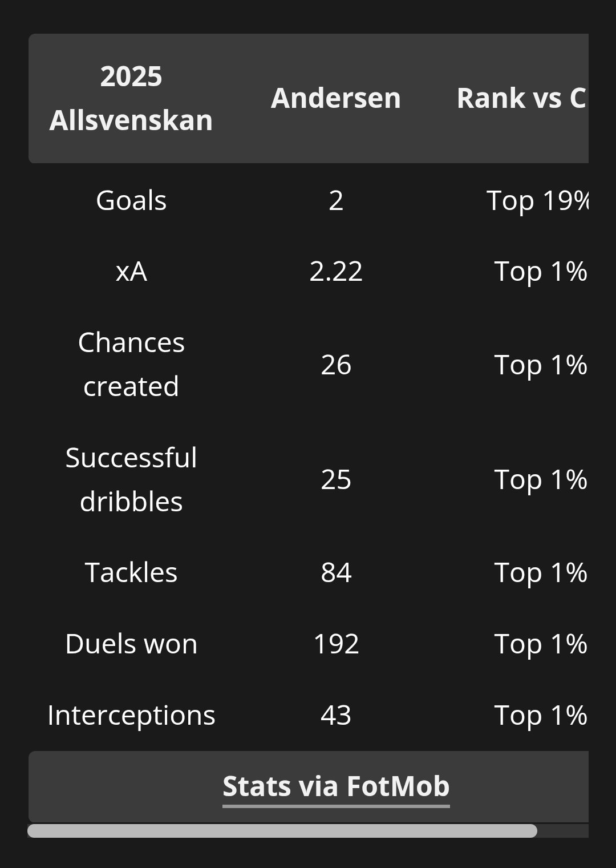Click the Top 19% rank for Goals

point(537,201)
